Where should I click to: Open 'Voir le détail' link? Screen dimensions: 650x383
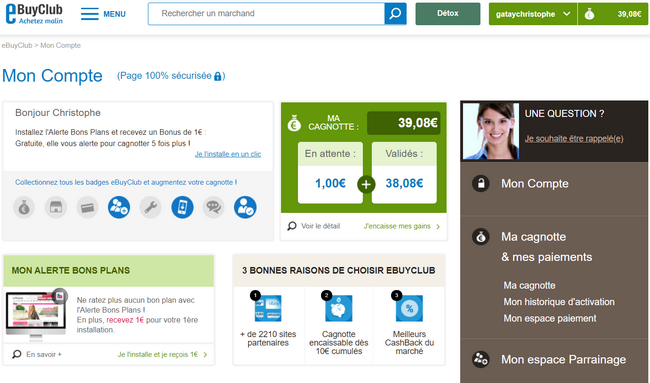320,226
